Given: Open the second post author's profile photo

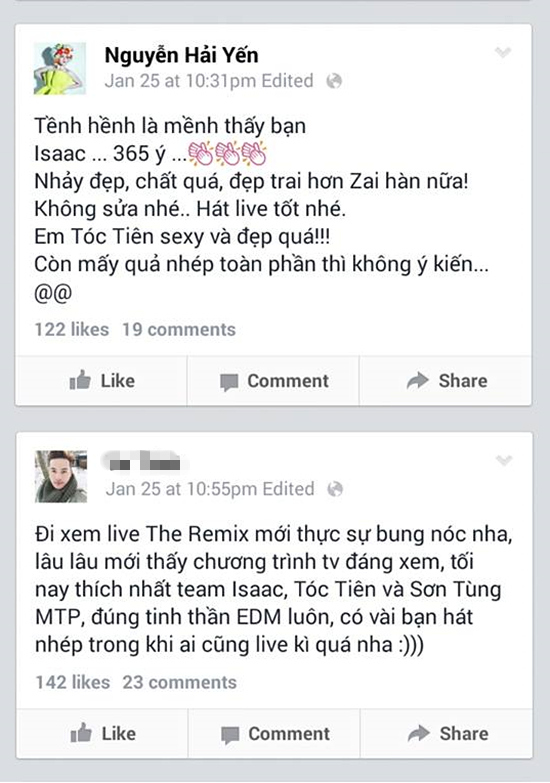Looking at the screenshot, I should click(61, 476).
